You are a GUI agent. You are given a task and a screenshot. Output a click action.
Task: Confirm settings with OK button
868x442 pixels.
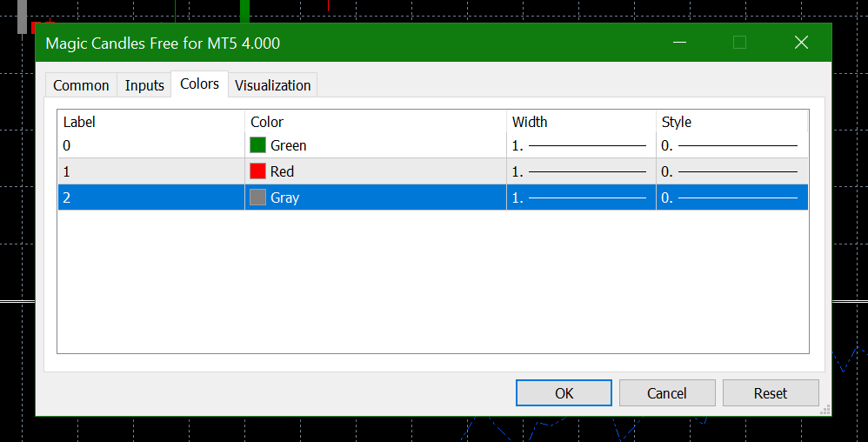tap(564, 392)
